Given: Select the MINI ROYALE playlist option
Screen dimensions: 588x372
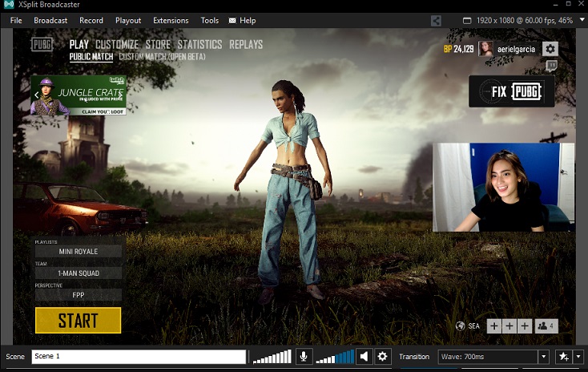Looking at the screenshot, I should (x=79, y=252).
